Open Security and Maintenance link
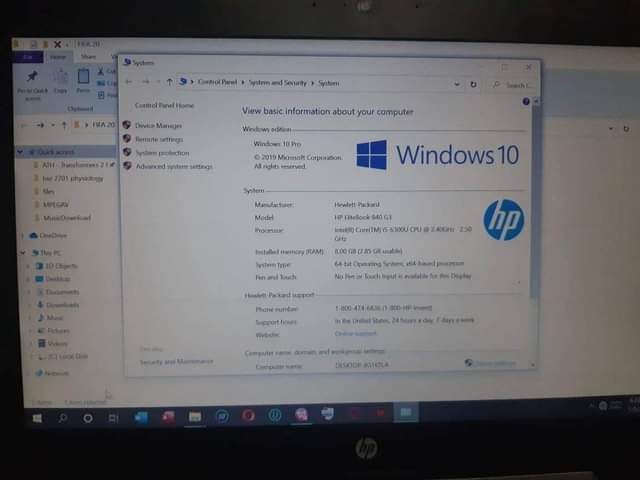Viewport: 640px width, 480px height. (176, 362)
